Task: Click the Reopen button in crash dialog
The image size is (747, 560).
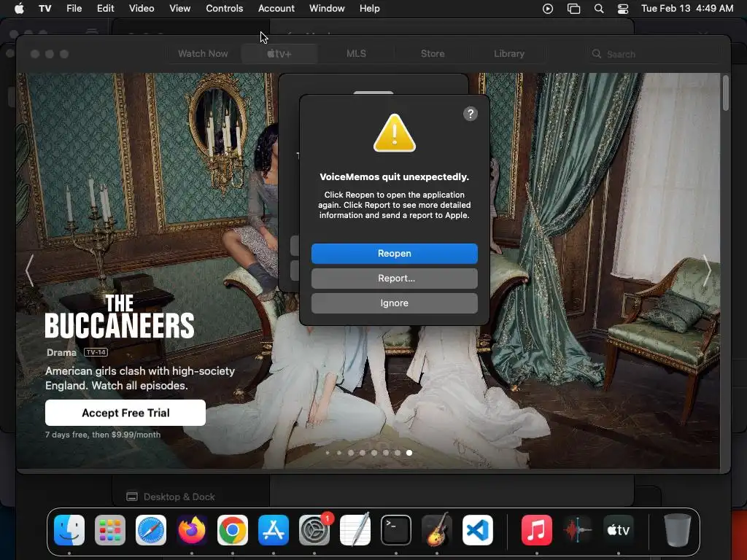Action: pyautogui.click(x=394, y=253)
